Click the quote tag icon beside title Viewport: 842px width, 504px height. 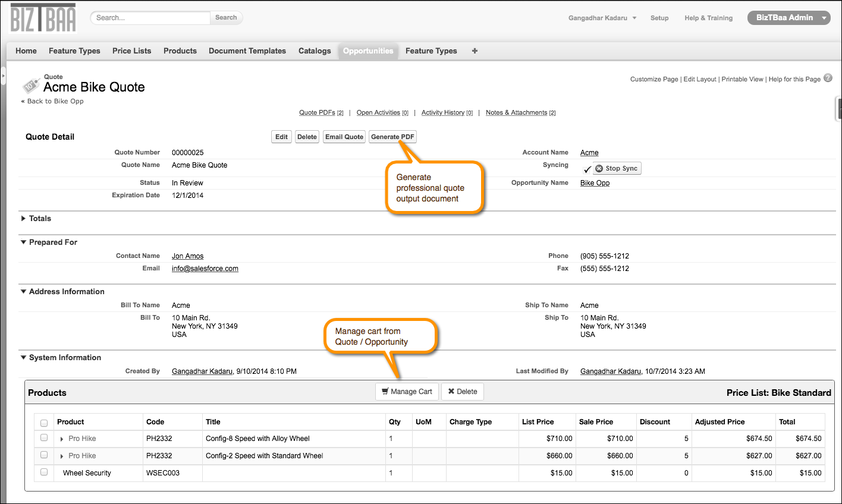pos(31,85)
